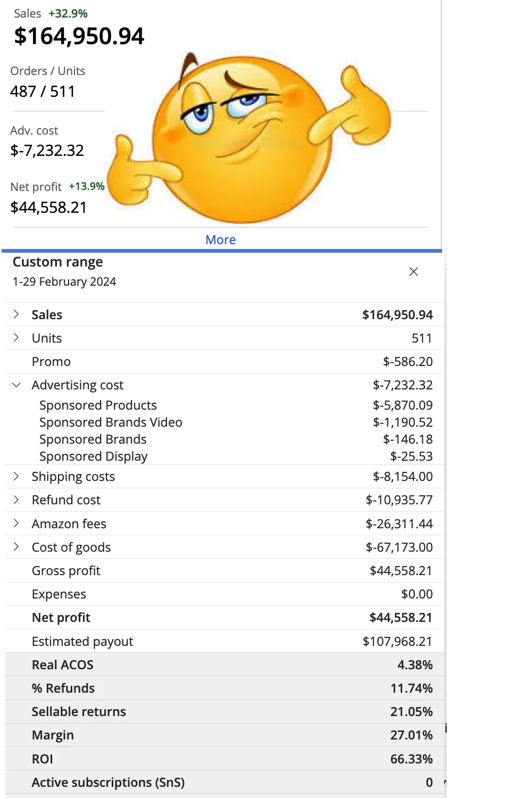This screenshot has width=532, height=798.
Task: Close the Custom range panel
Action: [x=413, y=272]
